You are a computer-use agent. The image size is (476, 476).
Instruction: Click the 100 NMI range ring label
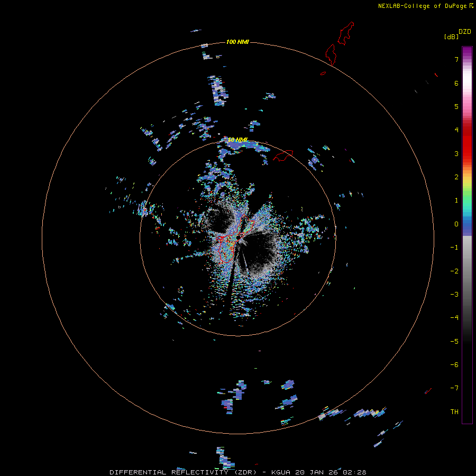point(237,42)
